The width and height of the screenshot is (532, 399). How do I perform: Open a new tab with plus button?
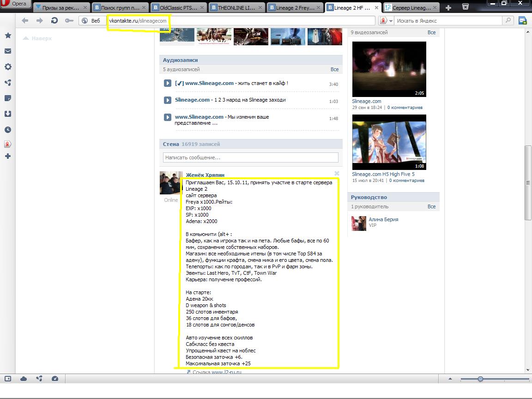click(448, 8)
